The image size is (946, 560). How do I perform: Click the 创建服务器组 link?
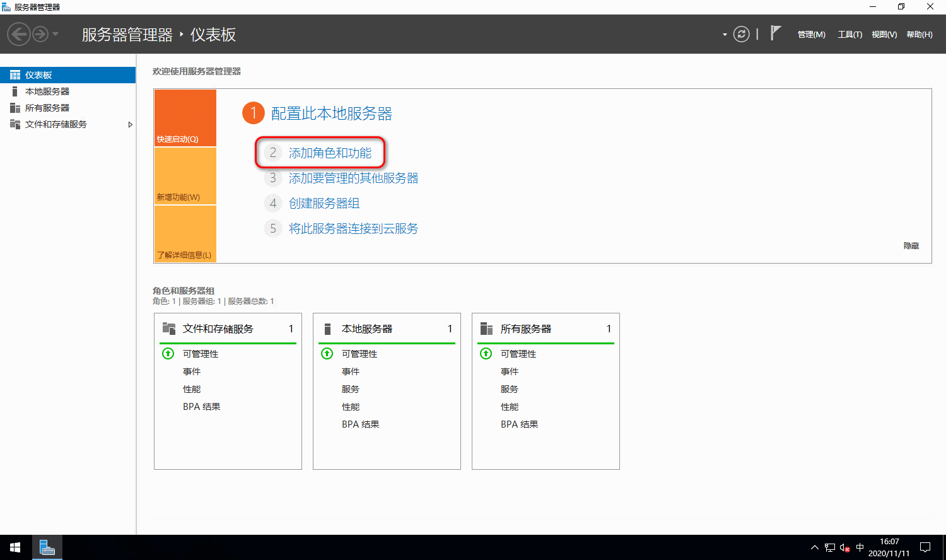(324, 204)
